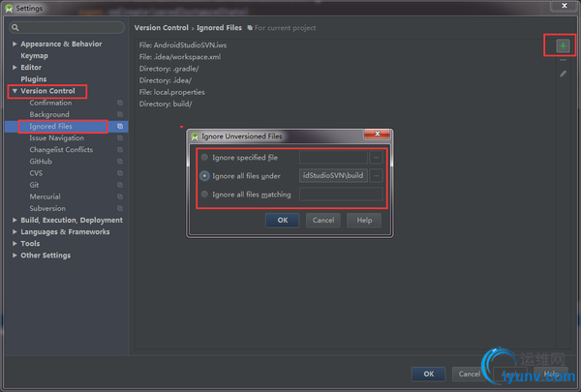
Task: Click OK in Ignore Unversioned Files dialog
Action: [x=283, y=220]
